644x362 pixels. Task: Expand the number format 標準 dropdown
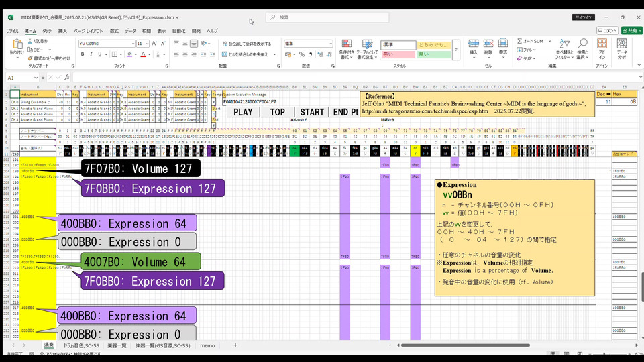330,44
